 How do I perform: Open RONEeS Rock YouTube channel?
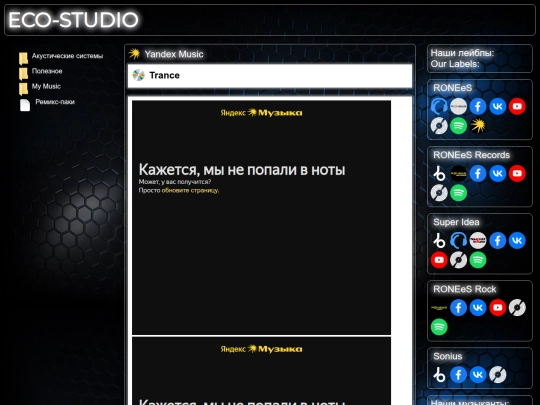(x=498, y=308)
